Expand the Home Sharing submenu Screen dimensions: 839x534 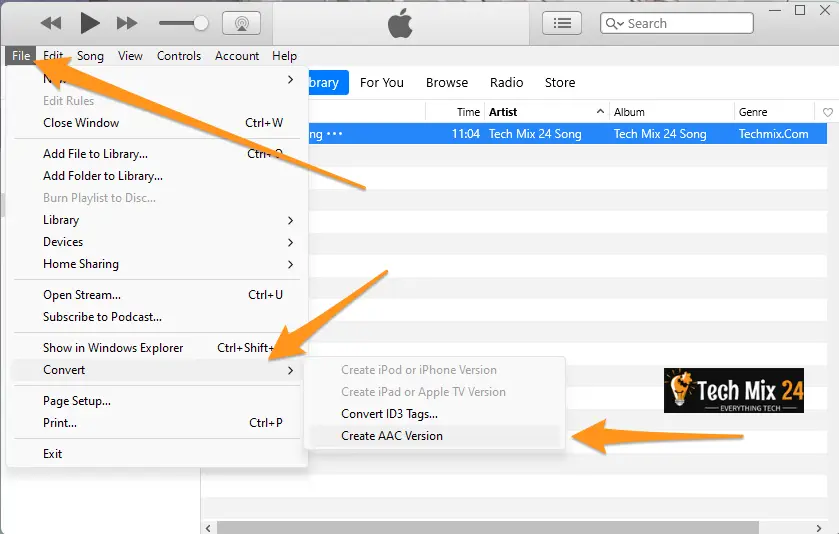pyautogui.click(x=157, y=264)
